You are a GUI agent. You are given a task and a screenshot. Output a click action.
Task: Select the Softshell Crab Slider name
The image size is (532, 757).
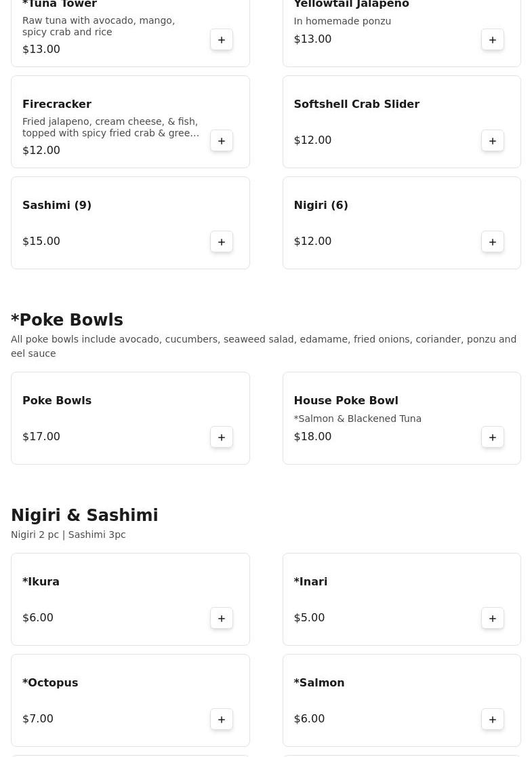pyautogui.click(x=356, y=104)
